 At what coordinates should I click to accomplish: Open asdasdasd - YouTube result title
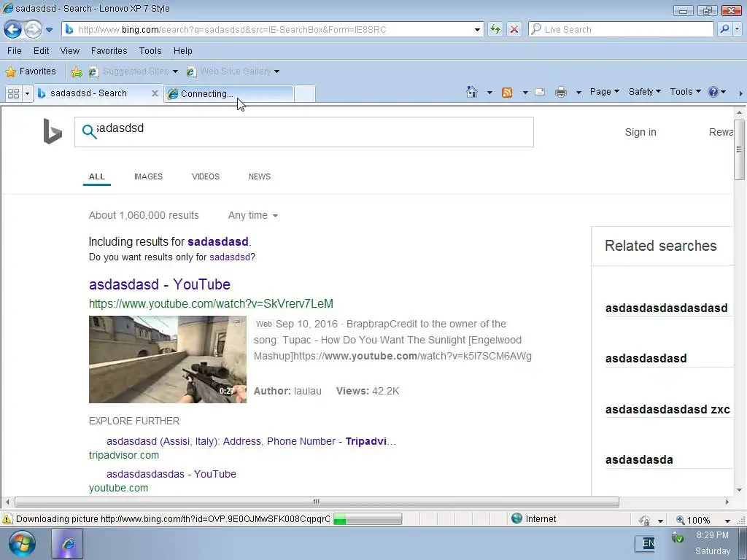click(x=160, y=284)
